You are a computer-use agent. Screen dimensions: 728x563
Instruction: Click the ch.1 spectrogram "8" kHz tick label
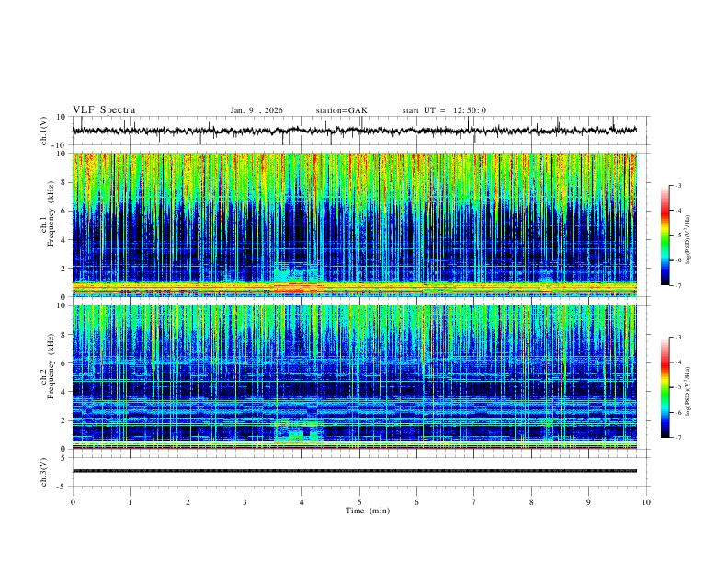point(63,182)
